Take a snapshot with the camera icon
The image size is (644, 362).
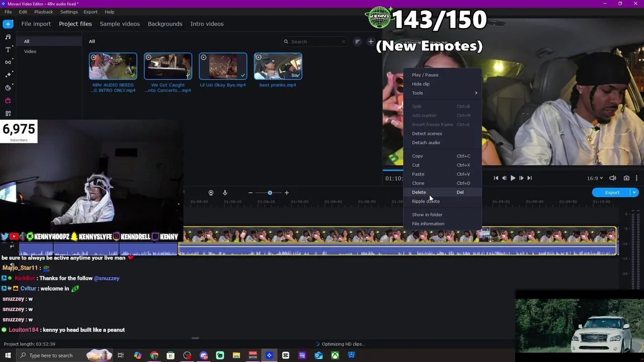pyautogui.click(x=626, y=178)
